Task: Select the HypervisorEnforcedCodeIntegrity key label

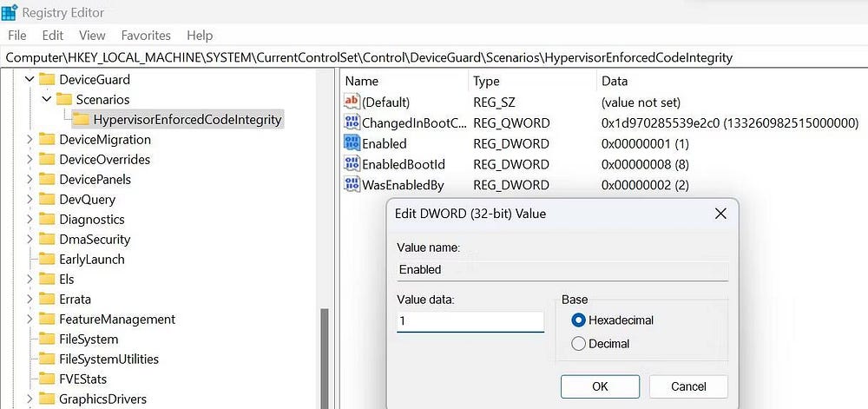Action: [x=187, y=120]
